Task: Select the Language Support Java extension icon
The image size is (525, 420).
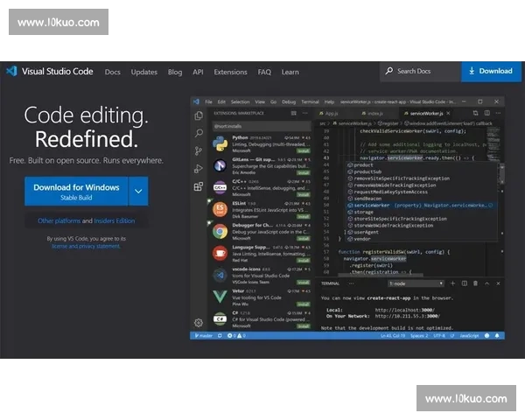Action: click(x=220, y=253)
